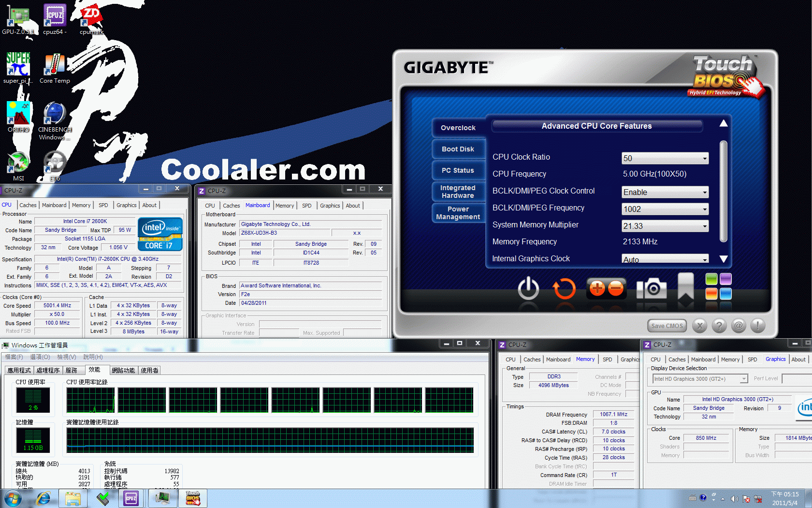Open the BCLK/DMI/PEG Frequency dropdown
The image size is (812, 508).
point(665,209)
